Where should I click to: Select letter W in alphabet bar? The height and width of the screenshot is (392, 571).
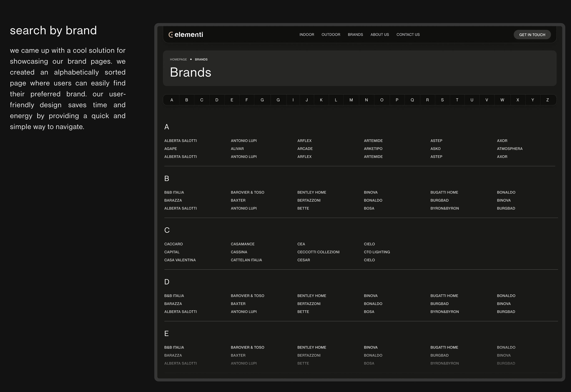click(502, 100)
